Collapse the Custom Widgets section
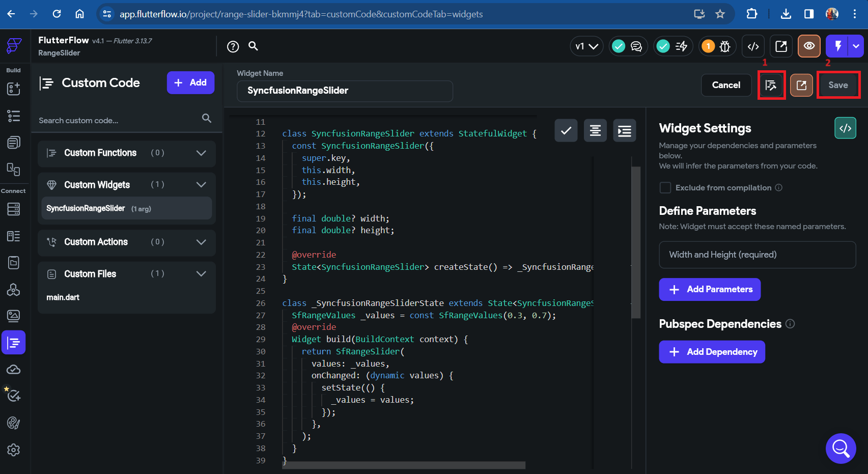 [201, 185]
